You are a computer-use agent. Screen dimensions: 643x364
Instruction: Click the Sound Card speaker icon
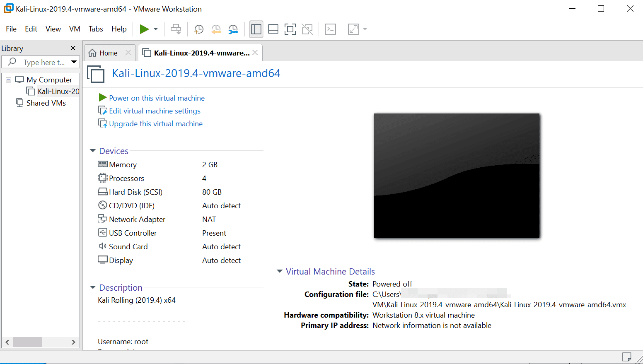[102, 246]
